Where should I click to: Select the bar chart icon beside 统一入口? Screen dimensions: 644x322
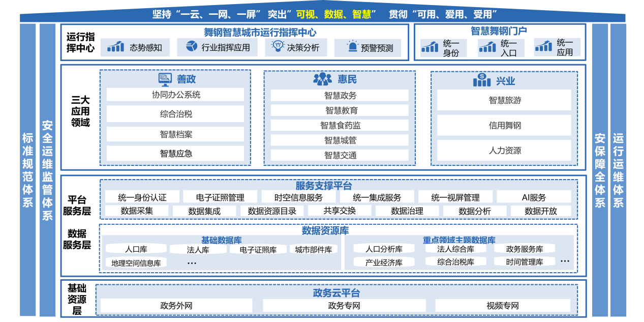[x=488, y=47]
